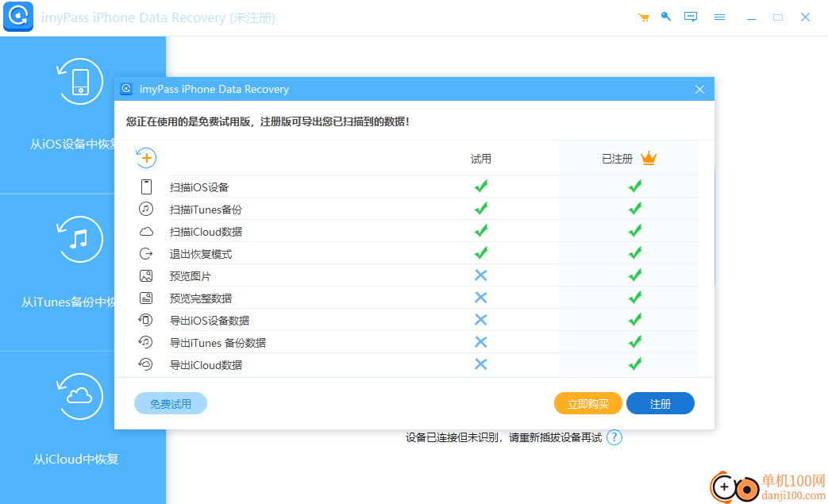
Task: Close the trial comparison dialog
Action: [x=699, y=89]
